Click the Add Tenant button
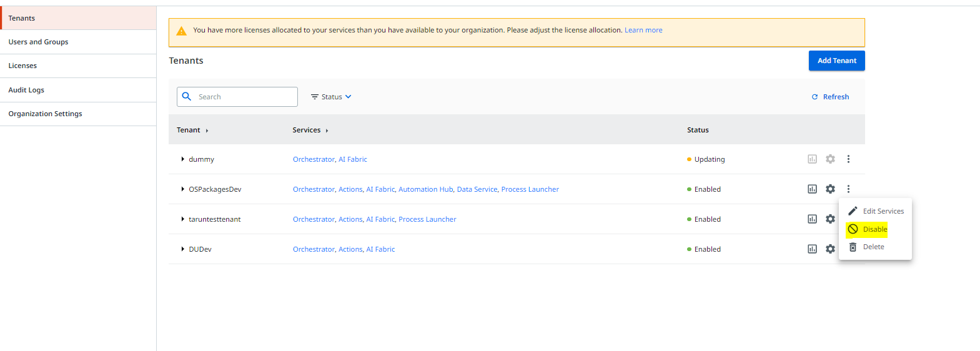Image resolution: width=980 pixels, height=351 pixels. pos(837,61)
